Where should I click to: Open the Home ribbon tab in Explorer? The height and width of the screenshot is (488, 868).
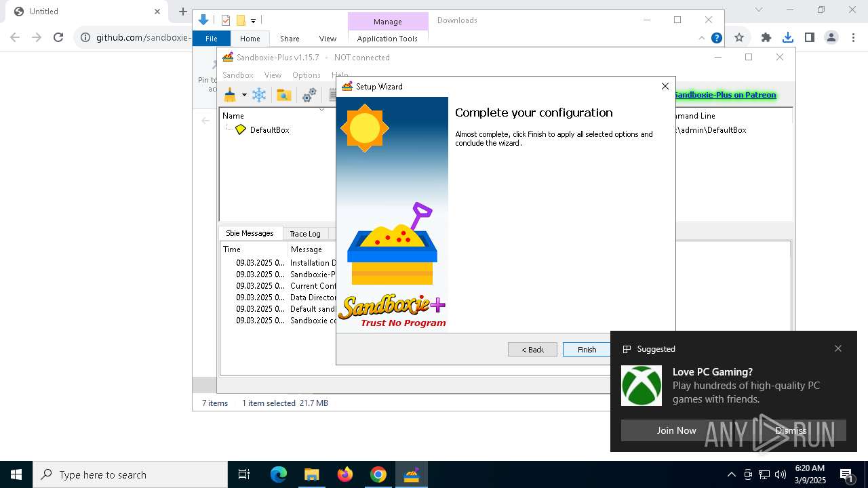coord(250,39)
